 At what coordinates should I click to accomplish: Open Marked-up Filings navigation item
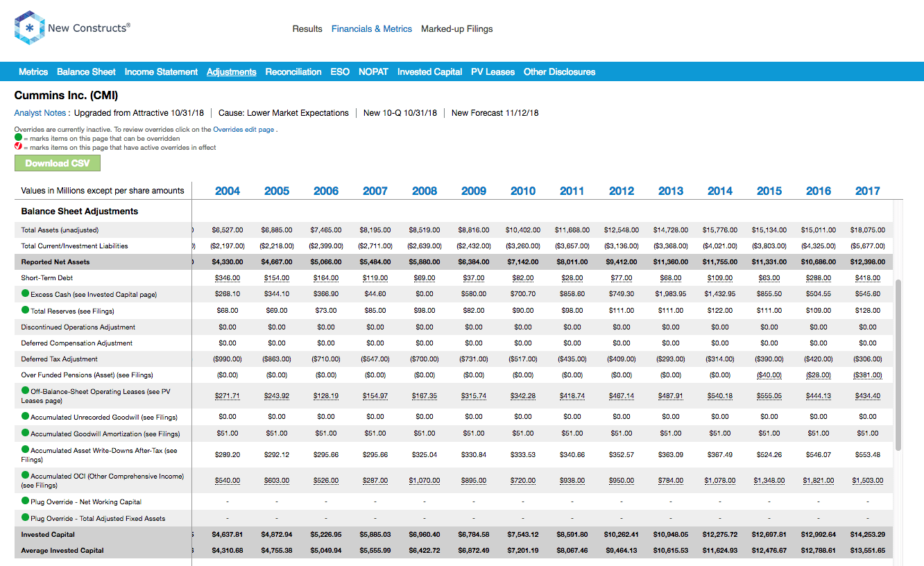click(457, 29)
